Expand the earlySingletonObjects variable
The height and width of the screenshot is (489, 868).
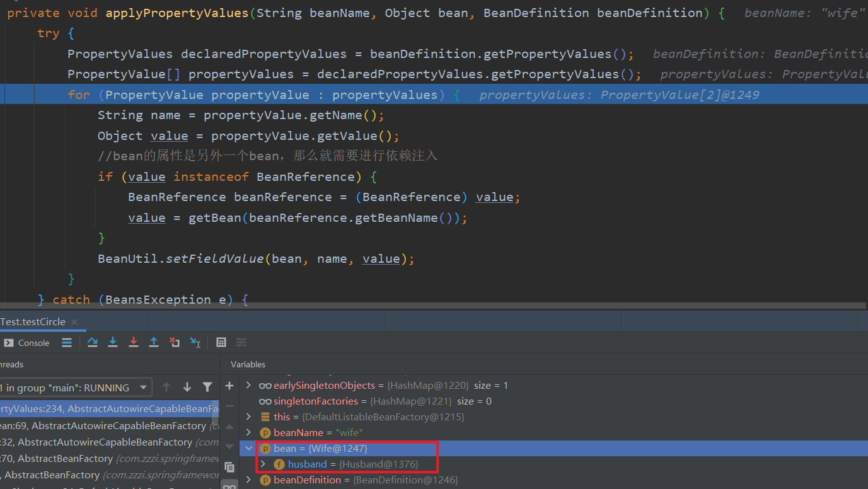(249, 386)
